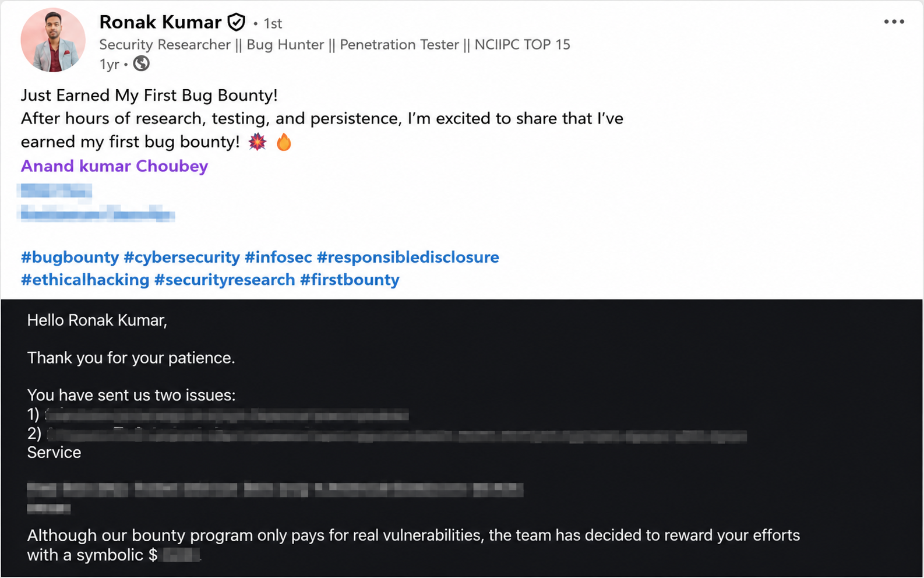Open Anand kumar Choubey's tagged profile
924x578 pixels.
(x=114, y=166)
